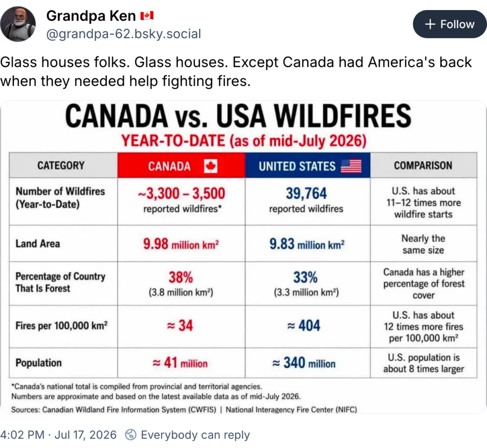Click the maple leaf flag icon in table
Viewport: 487px width, 448px height.
[x=211, y=166]
